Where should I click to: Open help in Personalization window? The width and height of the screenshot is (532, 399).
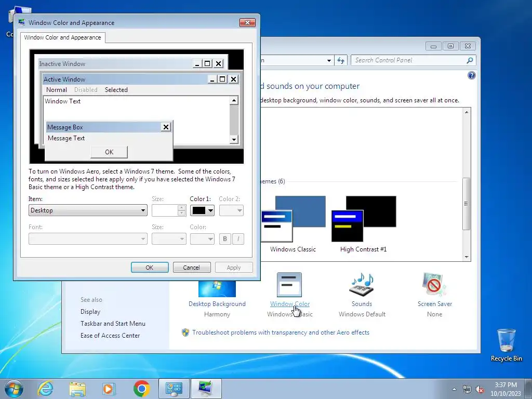point(471,75)
